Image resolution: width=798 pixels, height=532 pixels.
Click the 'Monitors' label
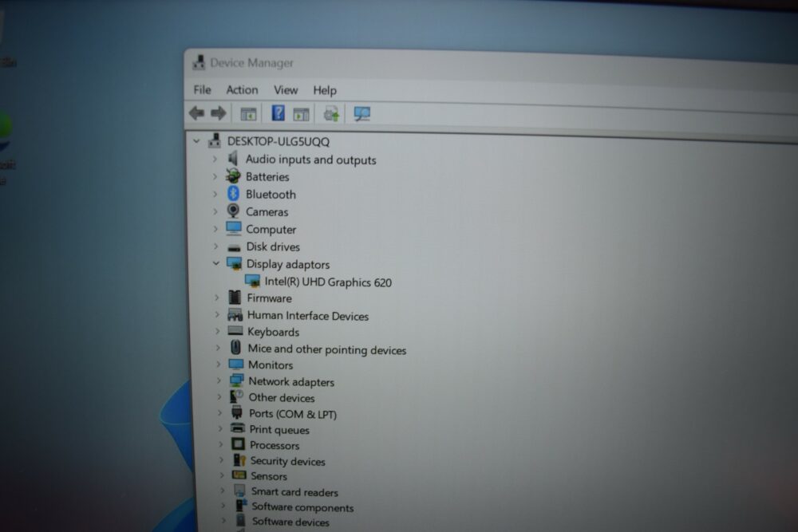pos(271,365)
